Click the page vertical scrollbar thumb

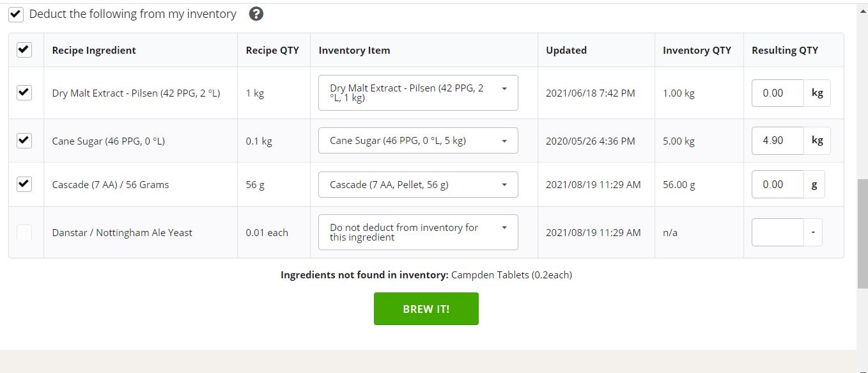(x=862, y=234)
